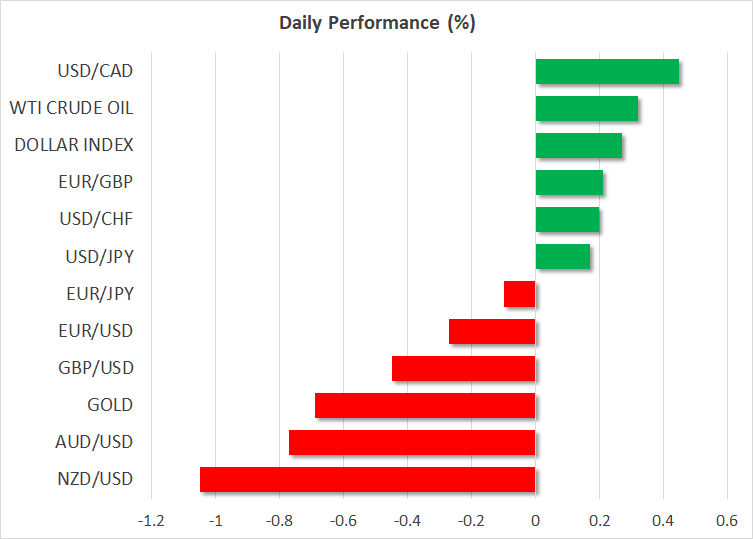
Task: Click the USD/CAD green bar
Action: (x=607, y=72)
